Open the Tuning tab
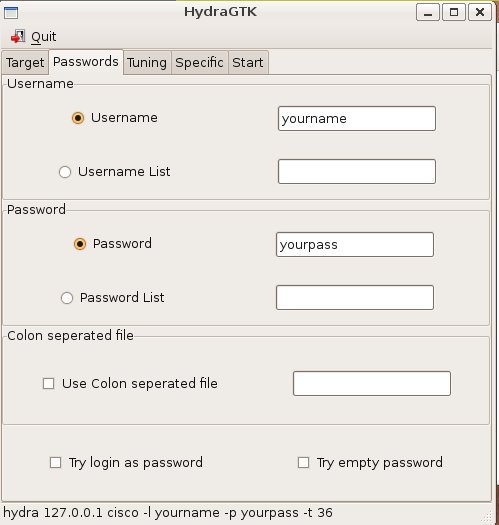This screenshot has width=499, height=525. coord(147,63)
